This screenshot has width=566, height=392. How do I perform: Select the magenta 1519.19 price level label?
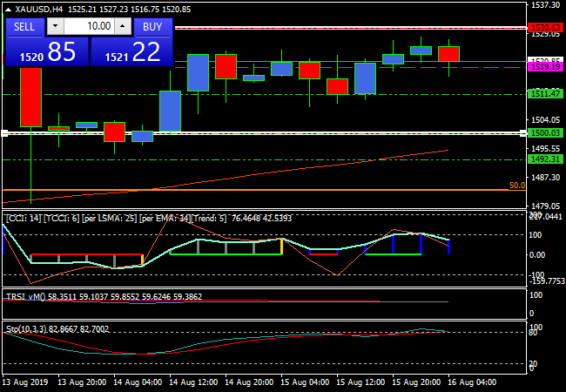click(x=544, y=67)
